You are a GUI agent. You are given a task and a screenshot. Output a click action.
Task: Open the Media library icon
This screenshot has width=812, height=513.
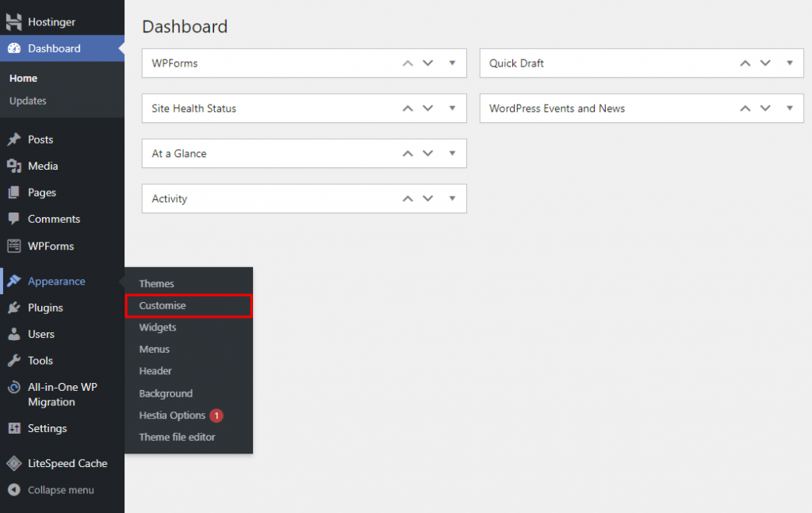tap(13, 166)
